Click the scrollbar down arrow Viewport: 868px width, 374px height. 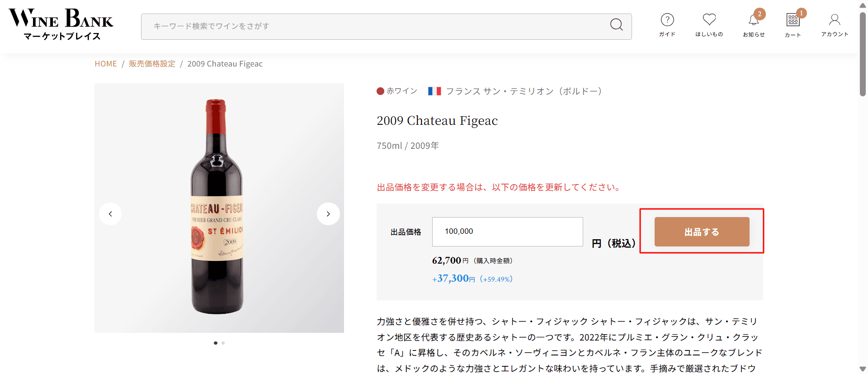[x=863, y=369]
